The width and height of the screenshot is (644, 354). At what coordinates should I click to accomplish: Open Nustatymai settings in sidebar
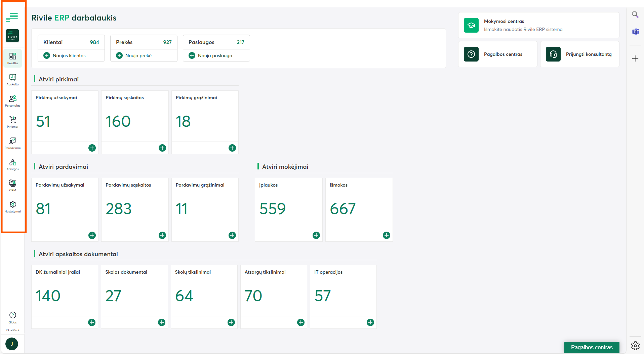(12, 206)
